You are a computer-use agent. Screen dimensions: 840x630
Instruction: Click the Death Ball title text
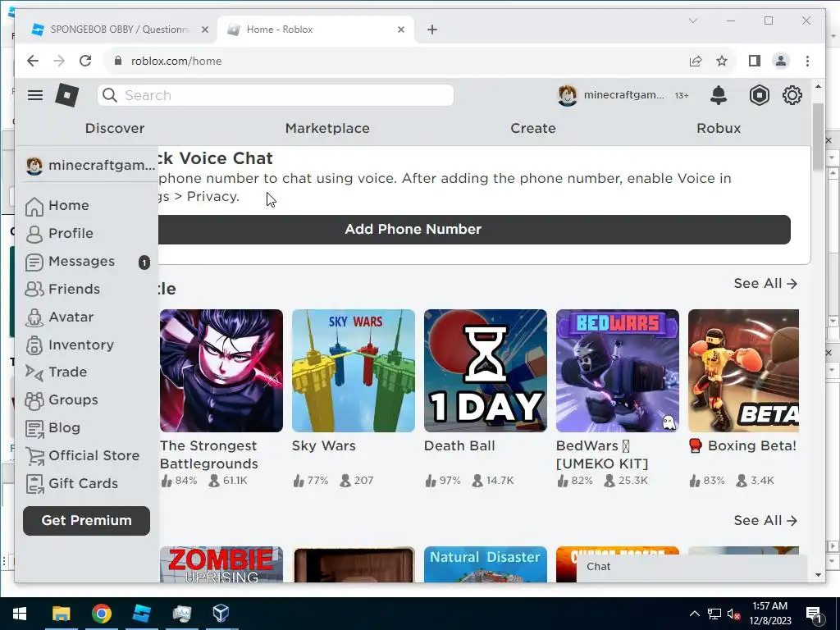coord(459,446)
